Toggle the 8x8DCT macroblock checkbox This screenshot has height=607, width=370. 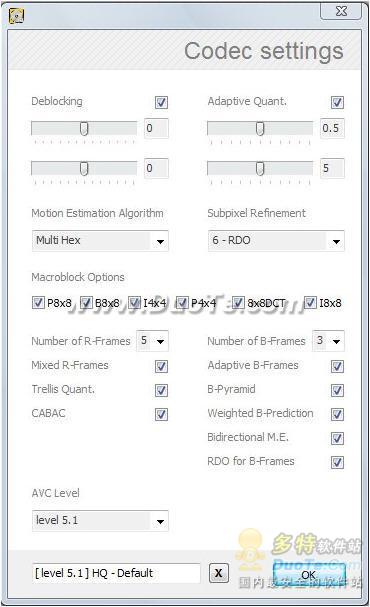pyautogui.click(x=238, y=303)
